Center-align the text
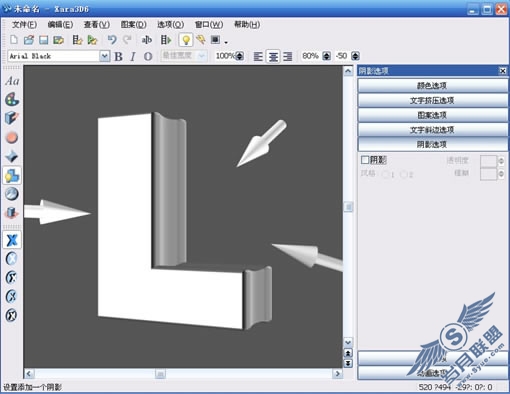The image size is (510, 394). click(x=273, y=56)
